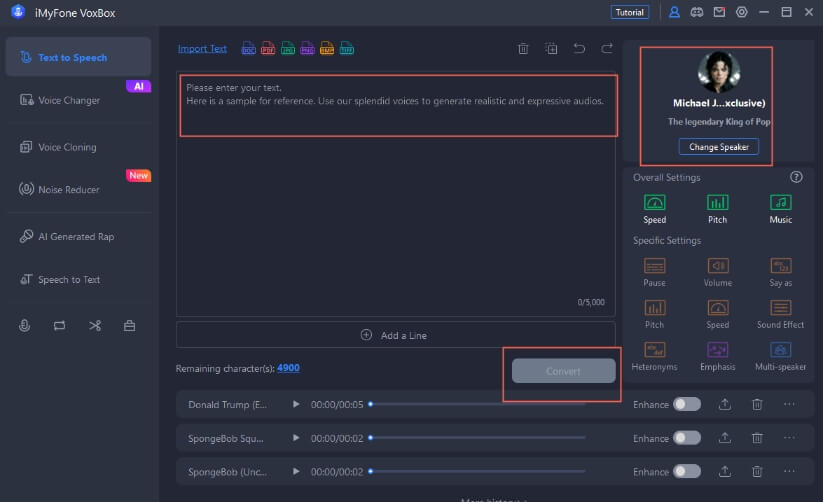Screen dimensions: 823x502
Task: Click the Import Text link
Action: [202, 49]
